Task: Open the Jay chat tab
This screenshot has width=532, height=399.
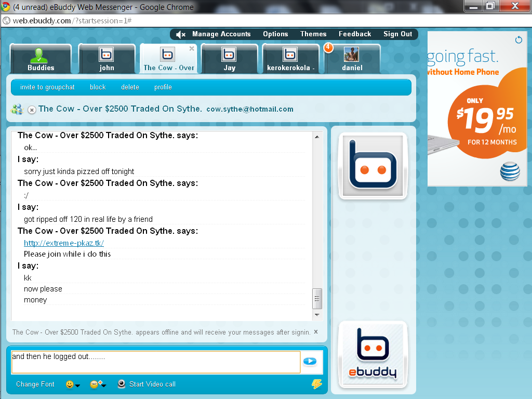Action: tap(229, 59)
